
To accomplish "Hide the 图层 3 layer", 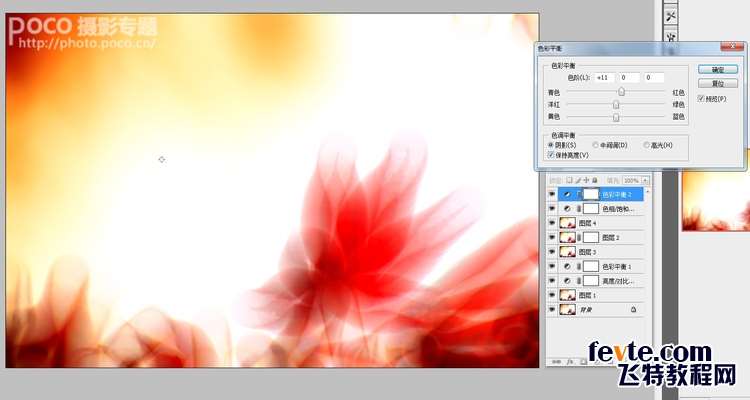I will (x=552, y=252).
